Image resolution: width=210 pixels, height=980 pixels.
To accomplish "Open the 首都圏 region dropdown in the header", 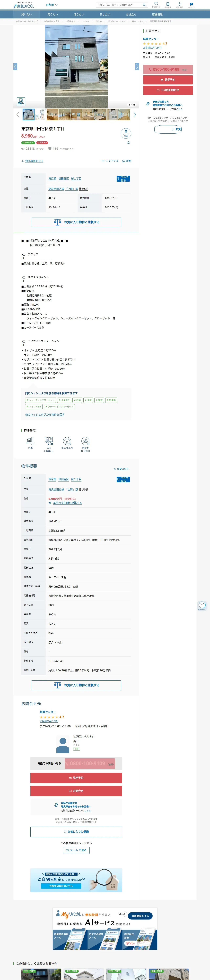I will pos(52,5).
